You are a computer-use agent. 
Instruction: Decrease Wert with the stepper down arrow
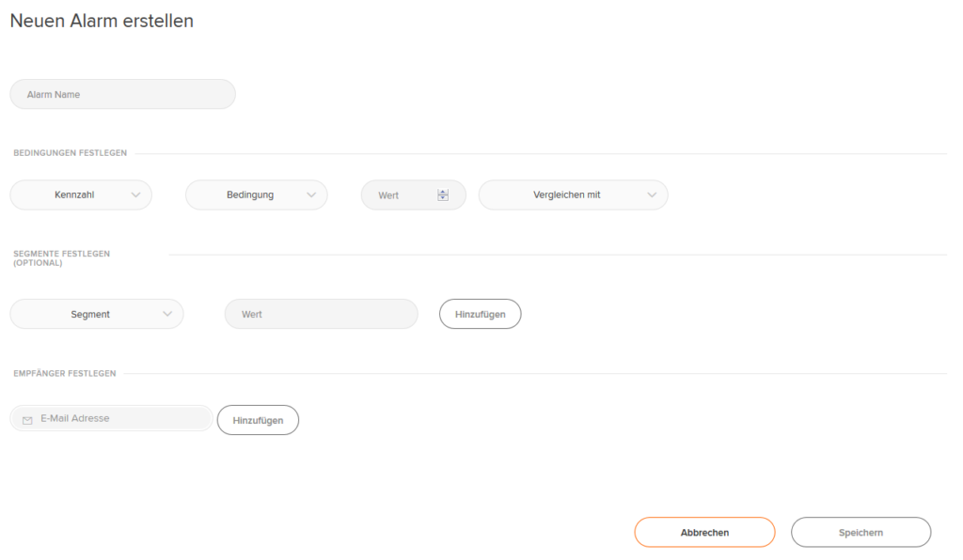coord(443,198)
